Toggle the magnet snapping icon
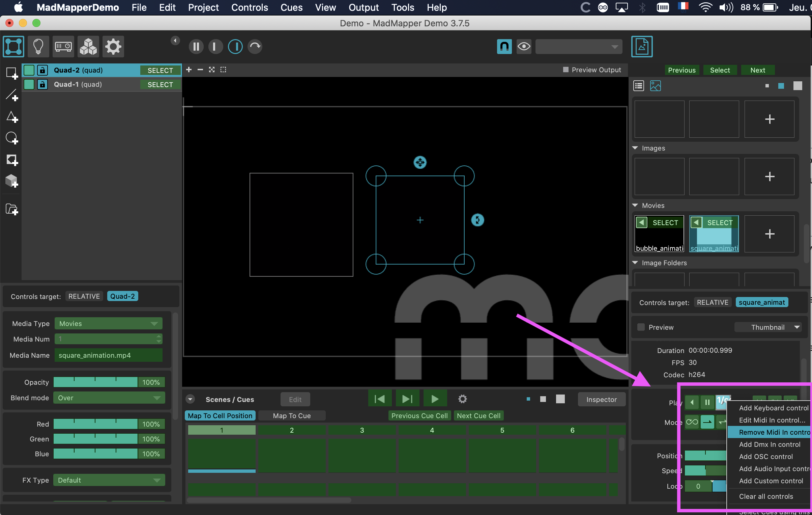 504,47
